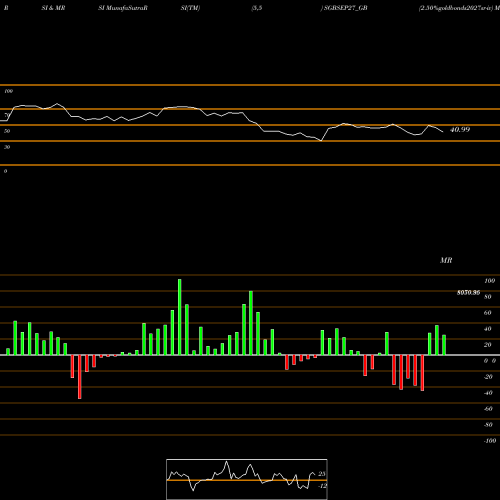
Task: Click the '20' label on MR axis
Action: coord(488,345)
